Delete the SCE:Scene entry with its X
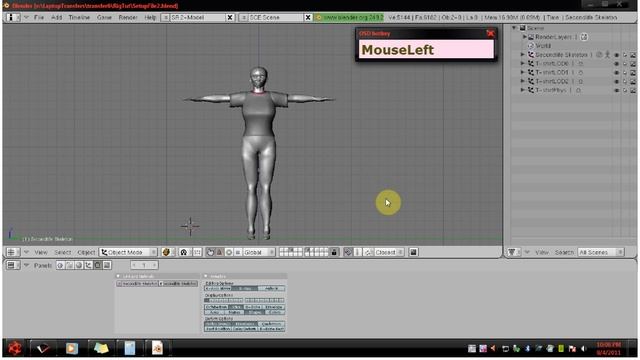This screenshot has width=640, height=360. point(308,18)
